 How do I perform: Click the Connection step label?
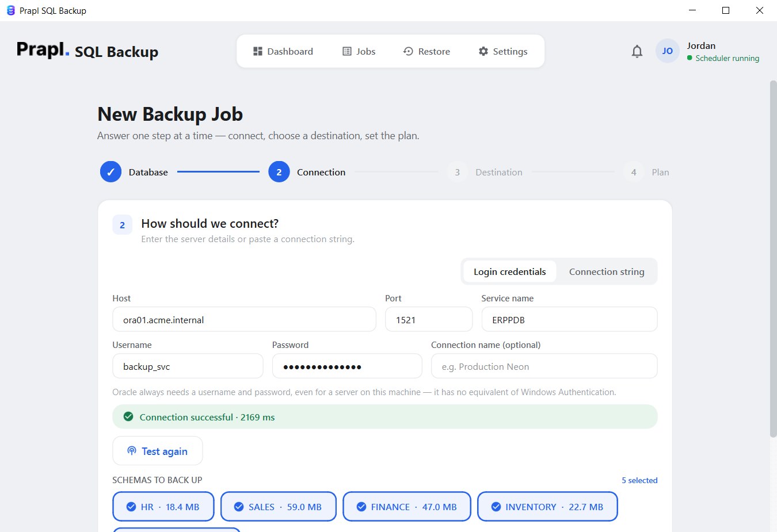point(321,172)
